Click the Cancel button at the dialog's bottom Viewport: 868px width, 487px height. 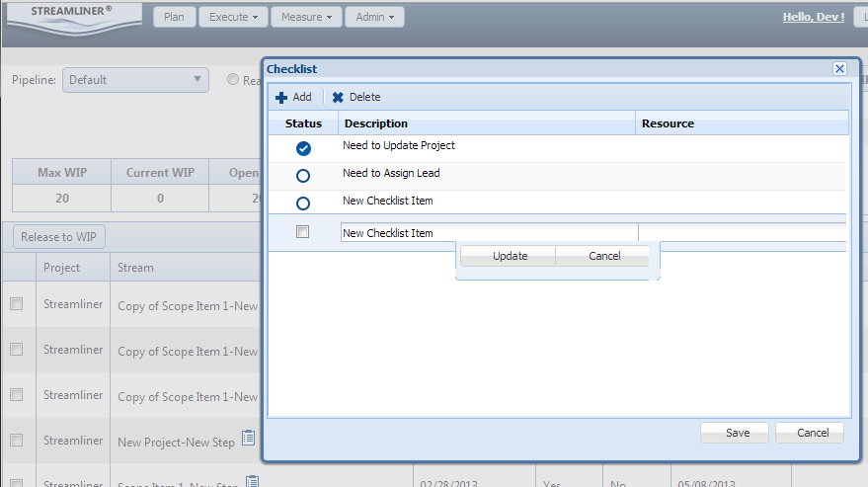pos(810,433)
